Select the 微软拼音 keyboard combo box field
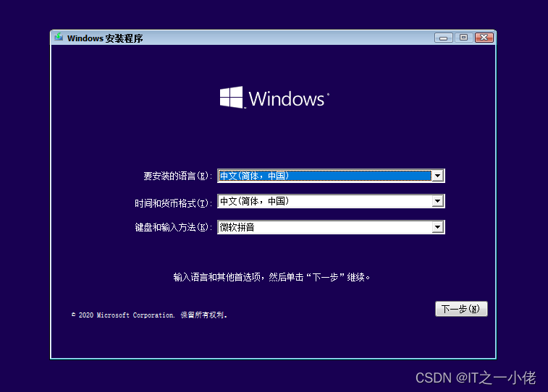 tap(331, 227)
